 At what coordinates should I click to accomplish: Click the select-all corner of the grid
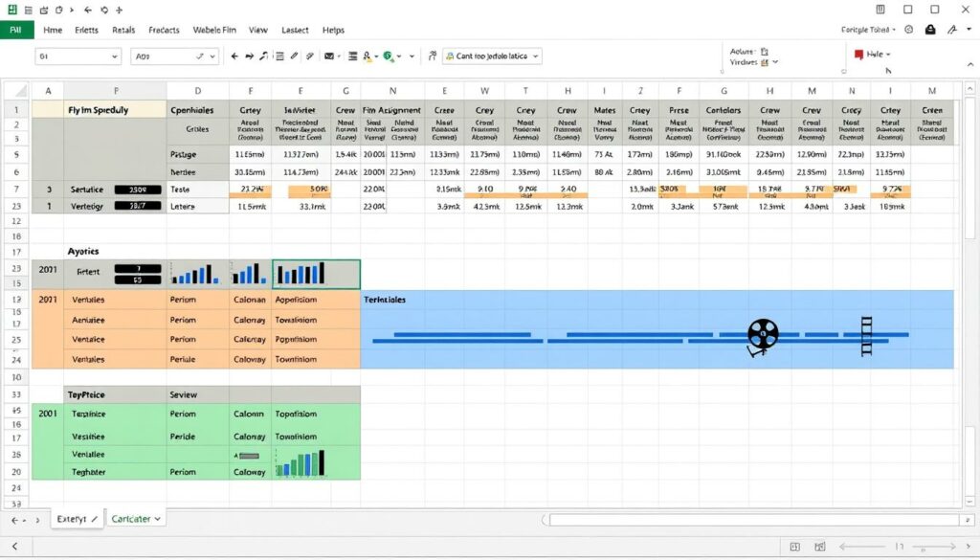(17, 91)
